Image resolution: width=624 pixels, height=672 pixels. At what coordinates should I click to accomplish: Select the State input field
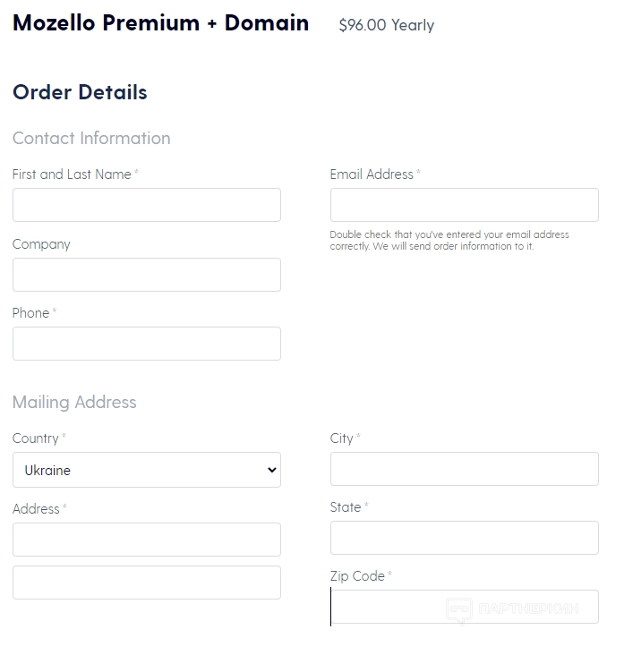[464, 538]
